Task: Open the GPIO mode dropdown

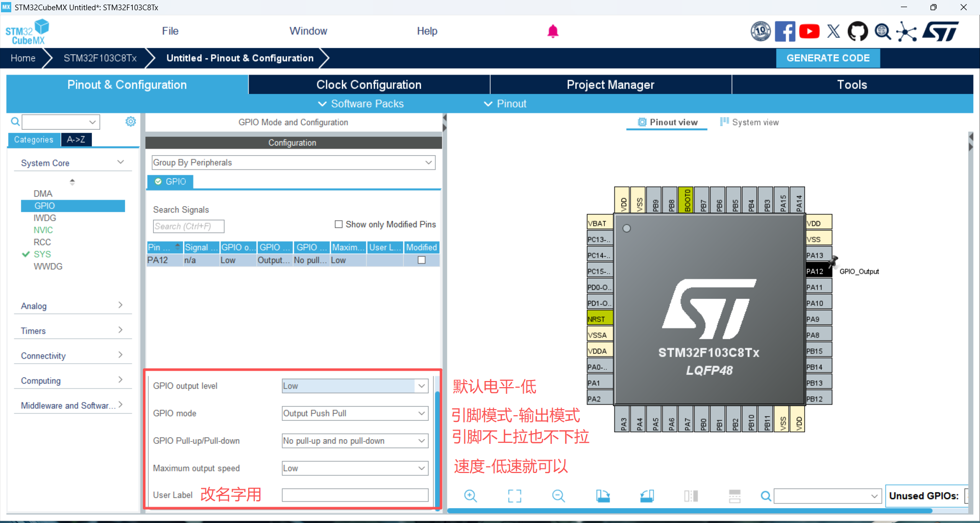Action: [355, 413]
